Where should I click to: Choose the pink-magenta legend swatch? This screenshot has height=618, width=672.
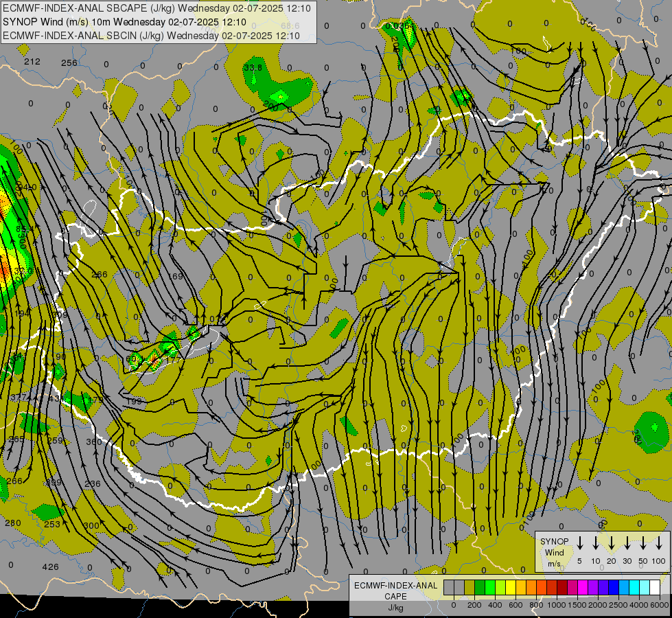pos(572,588)
